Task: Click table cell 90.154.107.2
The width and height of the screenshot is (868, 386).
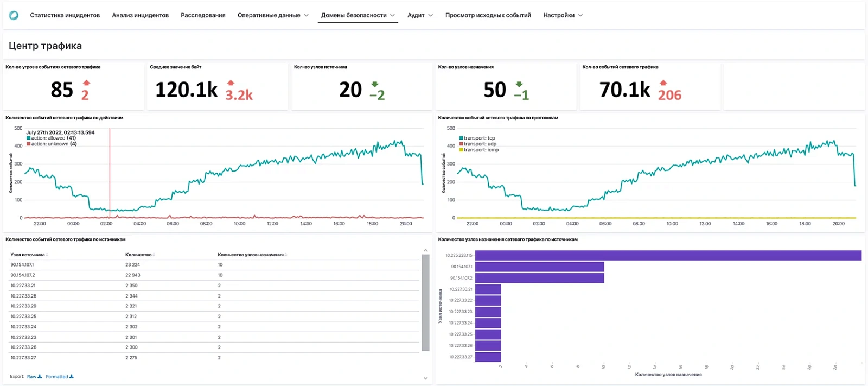Action: [x=23, y=275]
